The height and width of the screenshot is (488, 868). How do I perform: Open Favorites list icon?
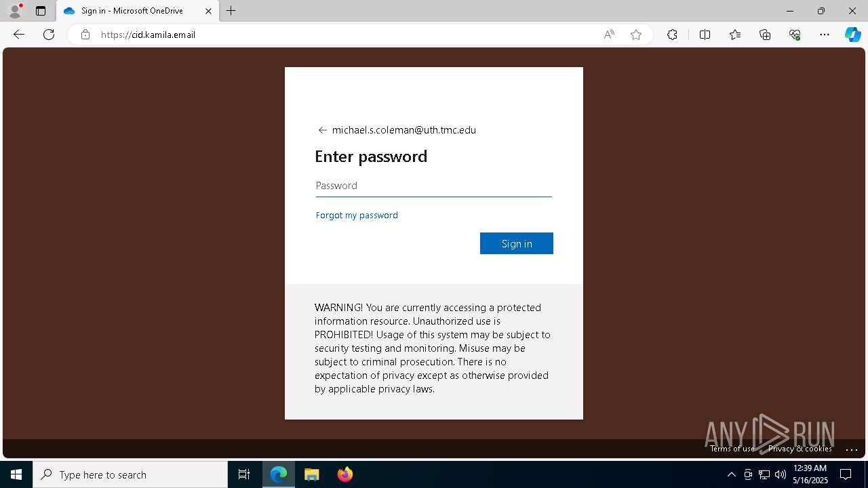735,35
